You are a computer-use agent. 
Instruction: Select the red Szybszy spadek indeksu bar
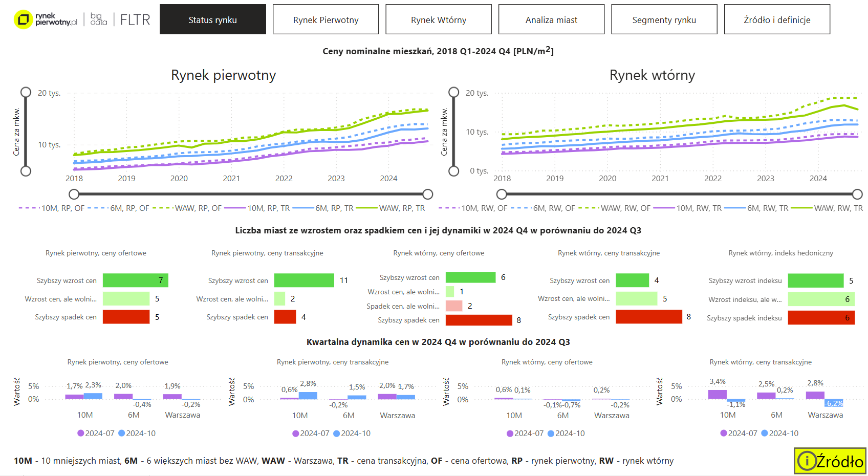click(x=821, y=318)
